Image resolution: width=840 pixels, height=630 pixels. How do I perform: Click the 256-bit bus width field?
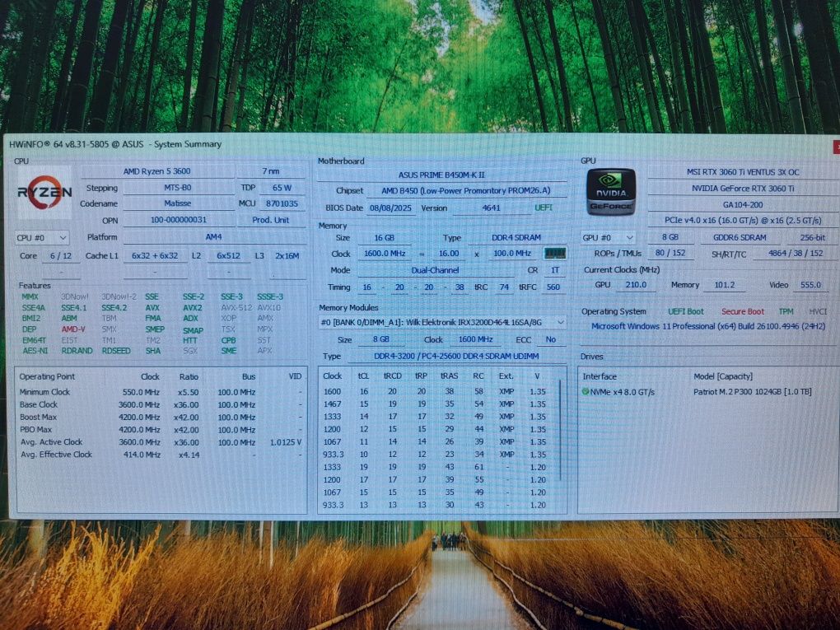[x=812, y=237]
